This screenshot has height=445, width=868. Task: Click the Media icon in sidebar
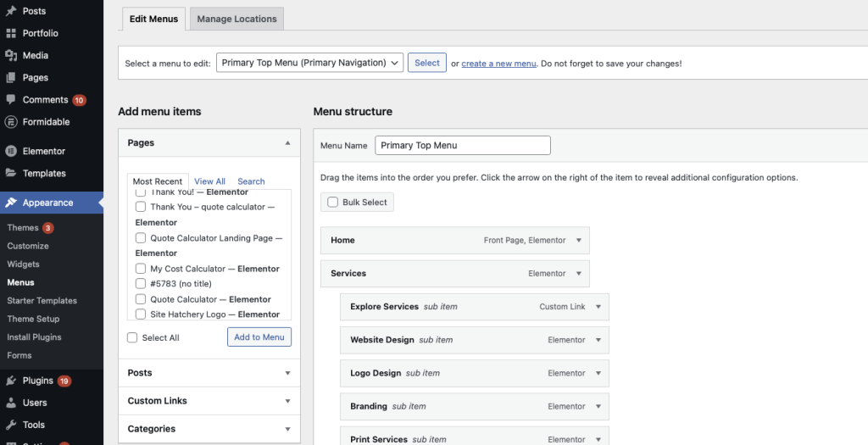[11, 55]
